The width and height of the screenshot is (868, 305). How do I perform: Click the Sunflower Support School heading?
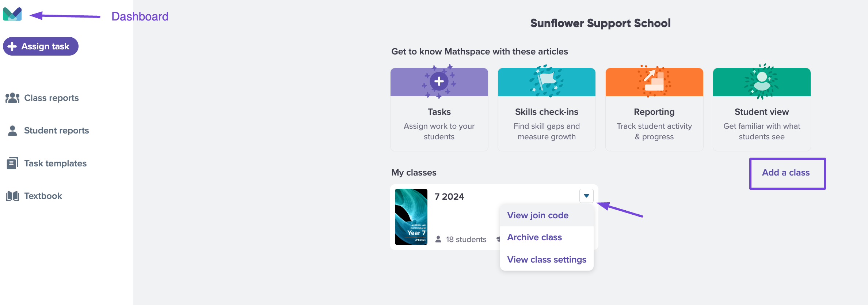point(601,23)
